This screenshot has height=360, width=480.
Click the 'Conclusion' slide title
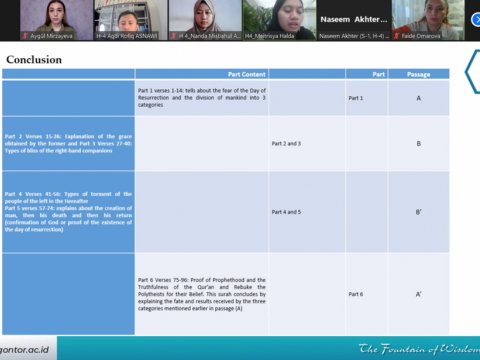(34, 60)
